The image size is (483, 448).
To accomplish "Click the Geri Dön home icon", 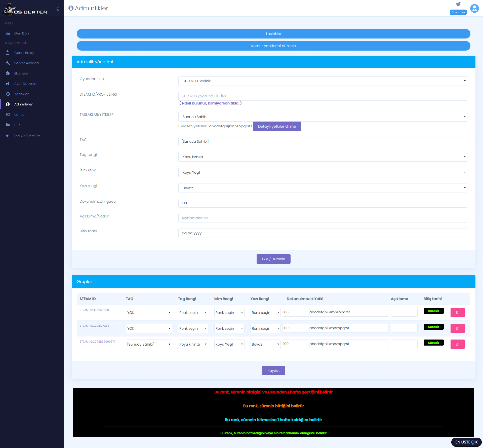I will (8, 33).
